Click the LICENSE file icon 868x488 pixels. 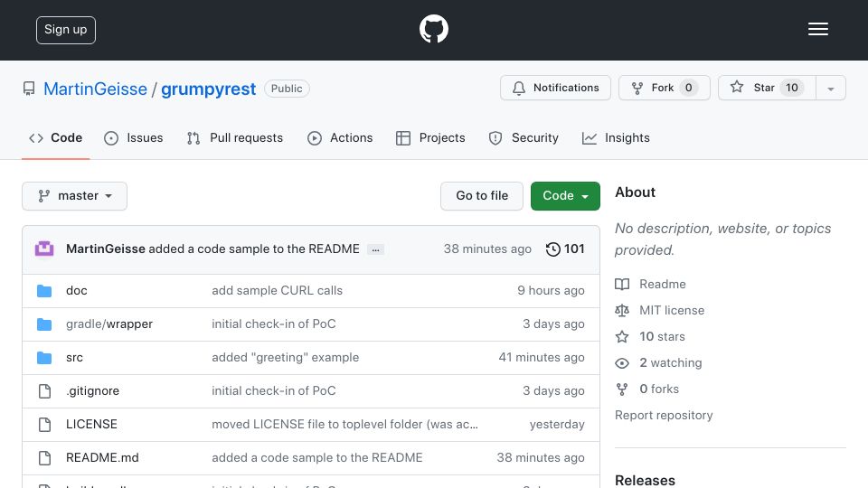pos(45,425)
